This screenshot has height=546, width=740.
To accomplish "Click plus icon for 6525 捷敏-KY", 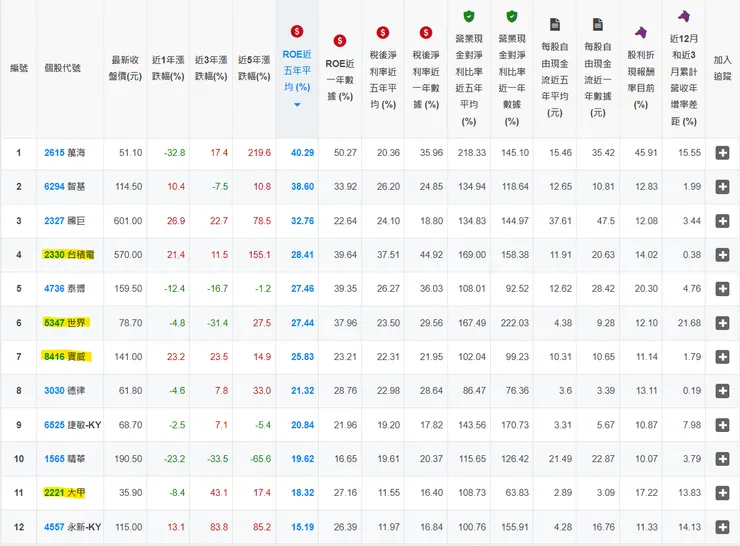I will [722, 425].
